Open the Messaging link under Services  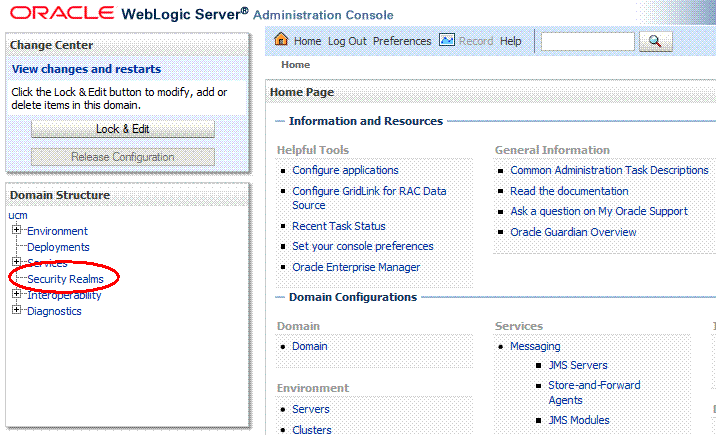tap(535, 346)
